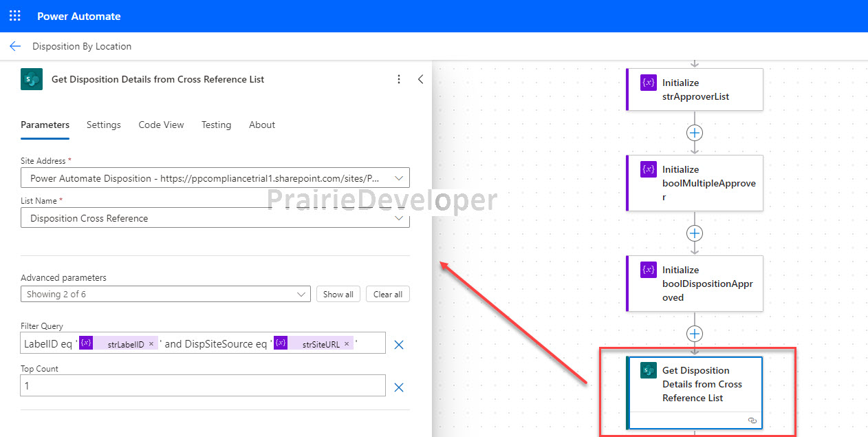Remove the Top Count parameter with X
Image resolution: width=868 pixels, height=437 pixels.
(x=399, y=387)
